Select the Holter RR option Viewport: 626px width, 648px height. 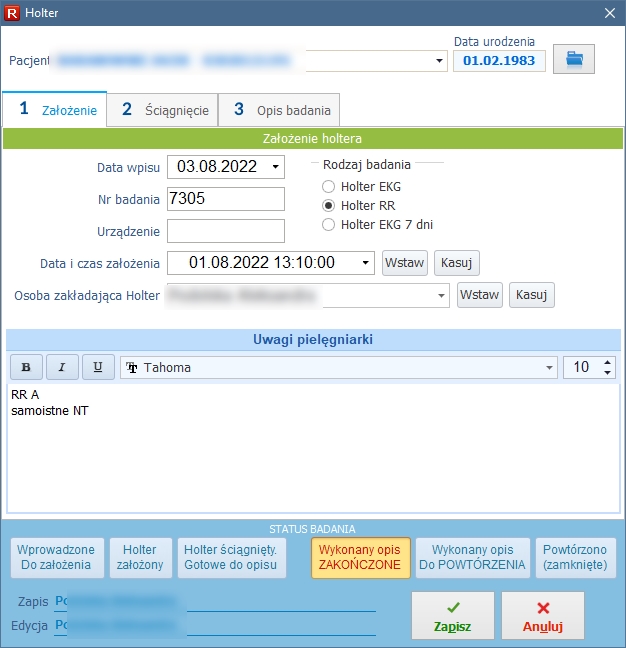(x=329, y=205)
